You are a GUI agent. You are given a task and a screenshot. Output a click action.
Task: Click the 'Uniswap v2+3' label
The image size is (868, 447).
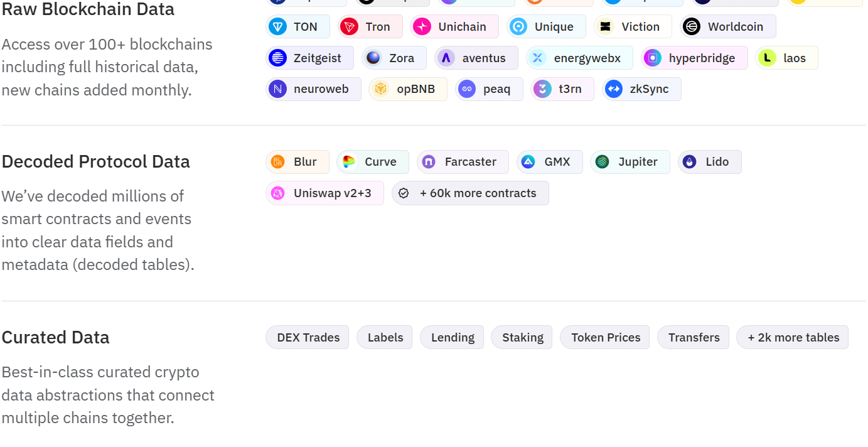[333, 193]
